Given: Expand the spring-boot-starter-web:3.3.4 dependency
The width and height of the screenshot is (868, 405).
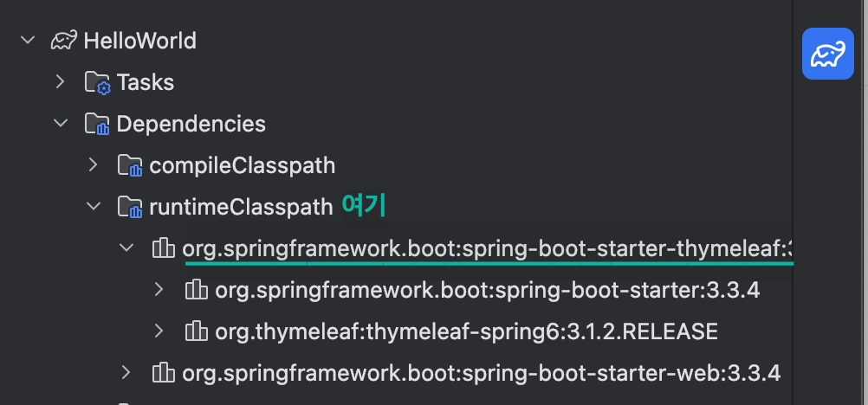Looking at the screenshot, I should 126,372.
